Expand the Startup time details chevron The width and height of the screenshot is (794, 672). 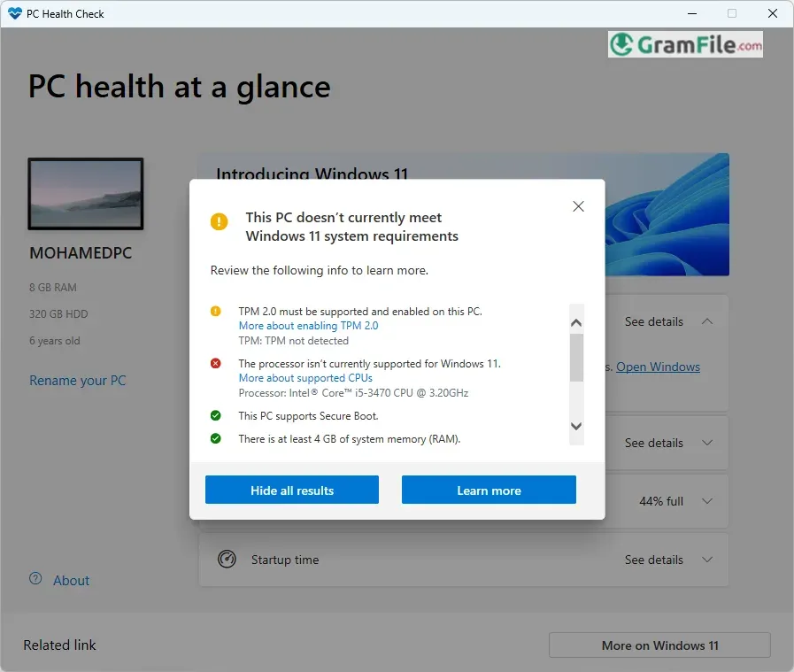coord(707,560)
